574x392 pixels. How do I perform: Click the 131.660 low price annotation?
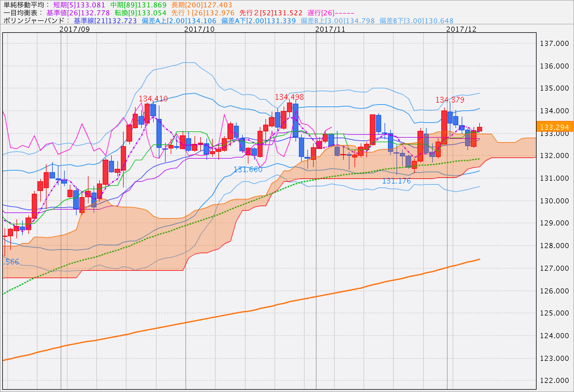[248, 169]
